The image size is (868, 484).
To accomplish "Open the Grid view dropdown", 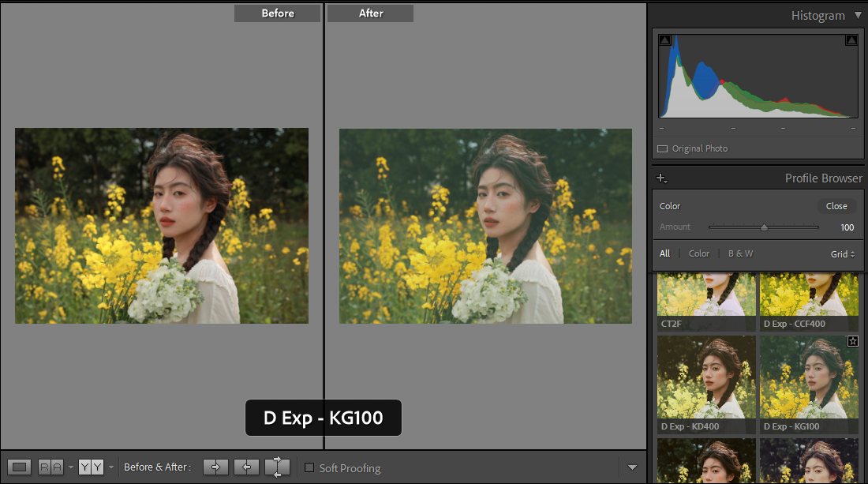I will 843,254.
